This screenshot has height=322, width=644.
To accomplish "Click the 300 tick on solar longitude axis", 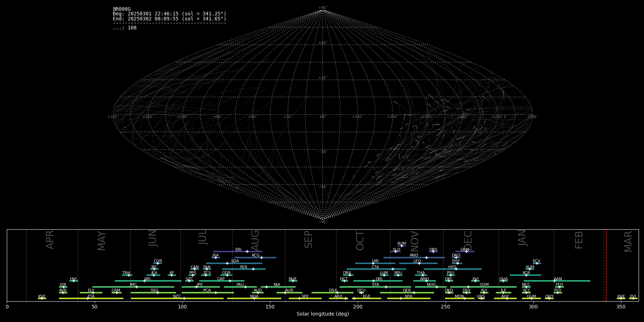I will click(x=533, y=307).
